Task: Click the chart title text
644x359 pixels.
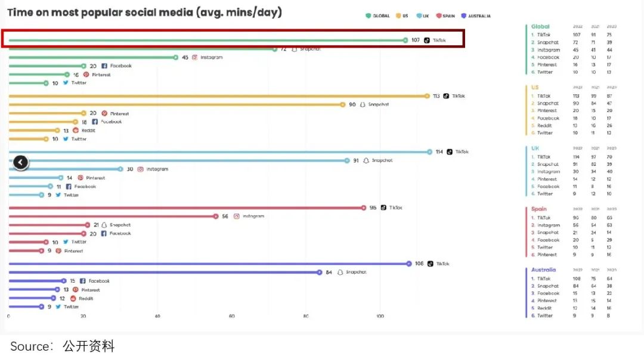Action: coord(145,13)
